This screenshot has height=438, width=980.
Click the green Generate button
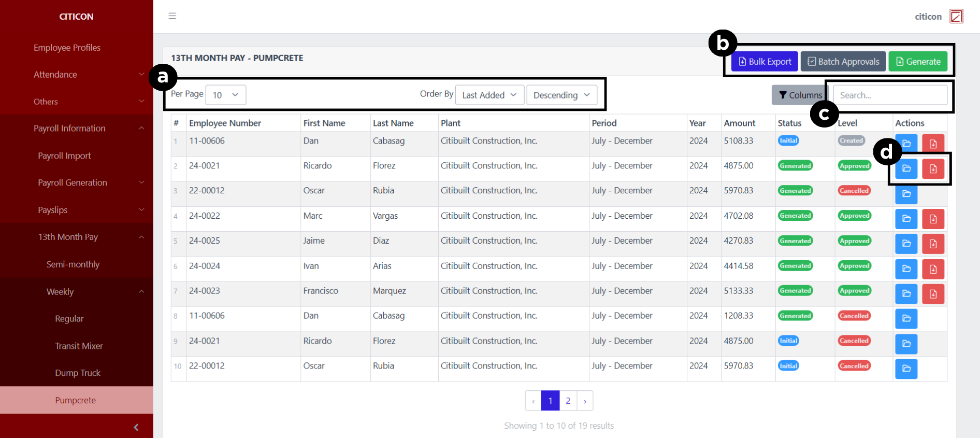coord(918,62)
